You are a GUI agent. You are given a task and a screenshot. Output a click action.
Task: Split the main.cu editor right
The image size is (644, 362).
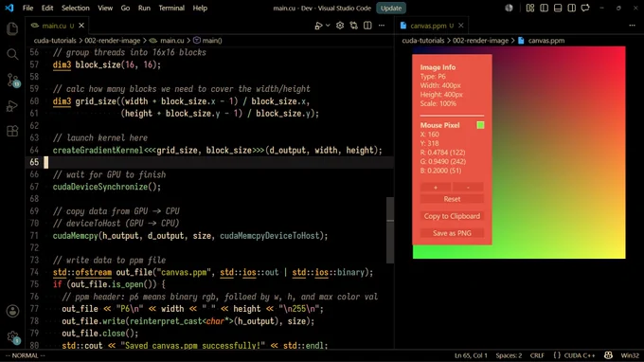pos(367,26)
